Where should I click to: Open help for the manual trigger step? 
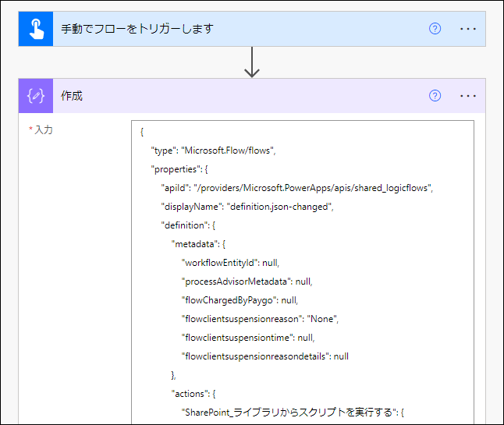point(435,29)
